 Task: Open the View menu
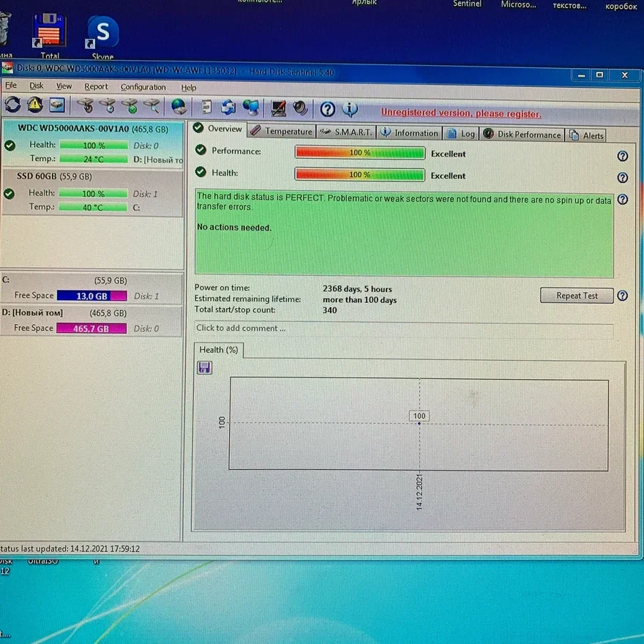click(64, 86)
